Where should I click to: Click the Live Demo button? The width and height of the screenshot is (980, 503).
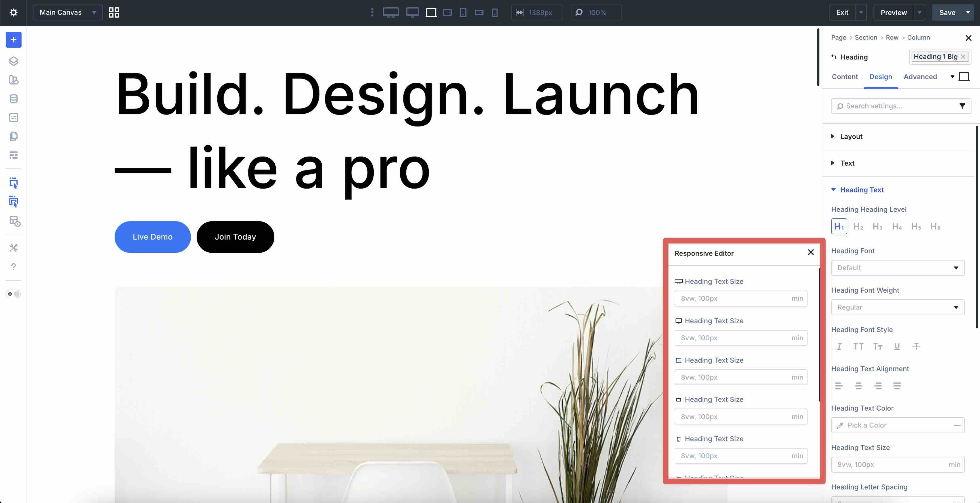(x=152, y=237)
